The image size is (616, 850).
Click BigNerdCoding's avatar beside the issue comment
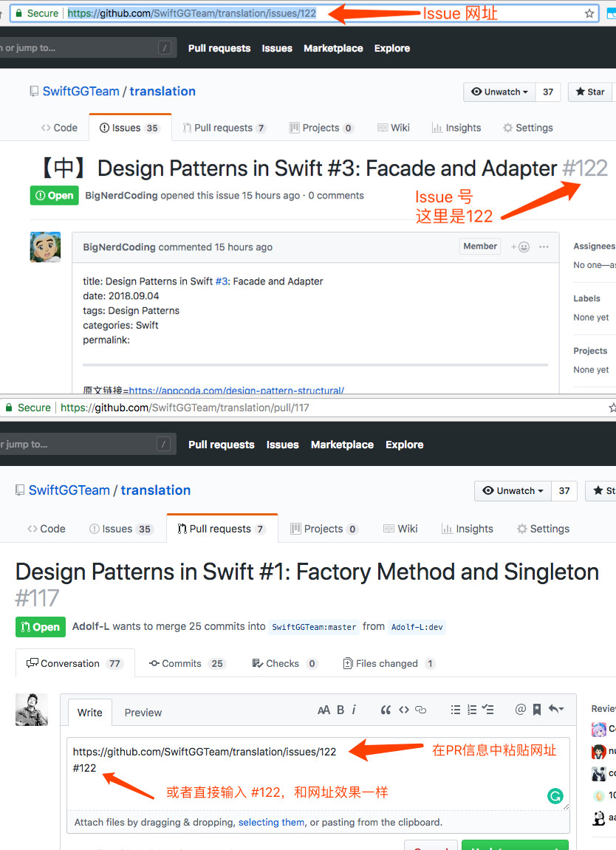tap(45, 247)
